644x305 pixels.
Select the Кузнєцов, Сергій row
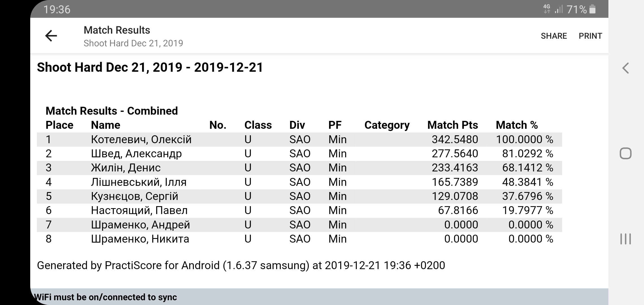[x=134, y=196]
